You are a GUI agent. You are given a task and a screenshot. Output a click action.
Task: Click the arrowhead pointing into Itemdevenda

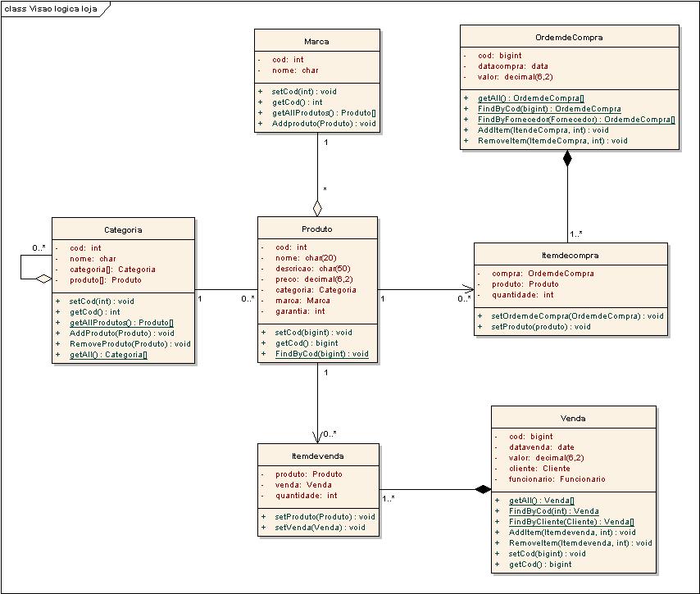click(317, 438)
